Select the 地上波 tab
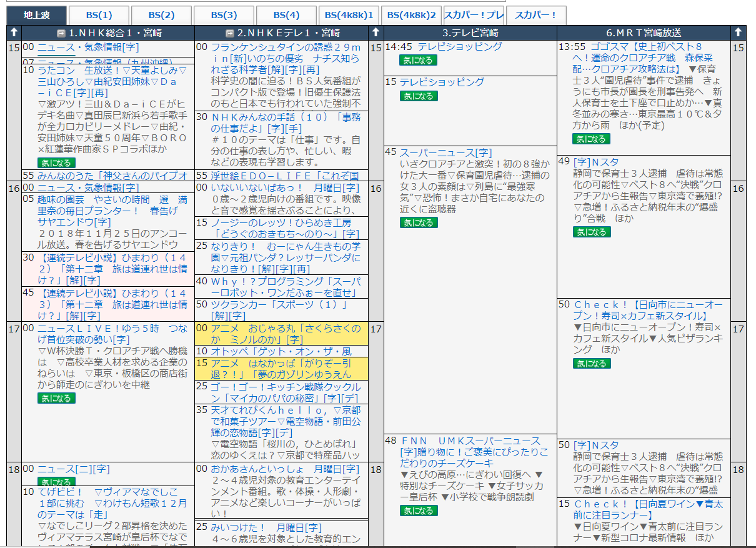Viewport: 756px width, 548px height. tap(36, 15)
